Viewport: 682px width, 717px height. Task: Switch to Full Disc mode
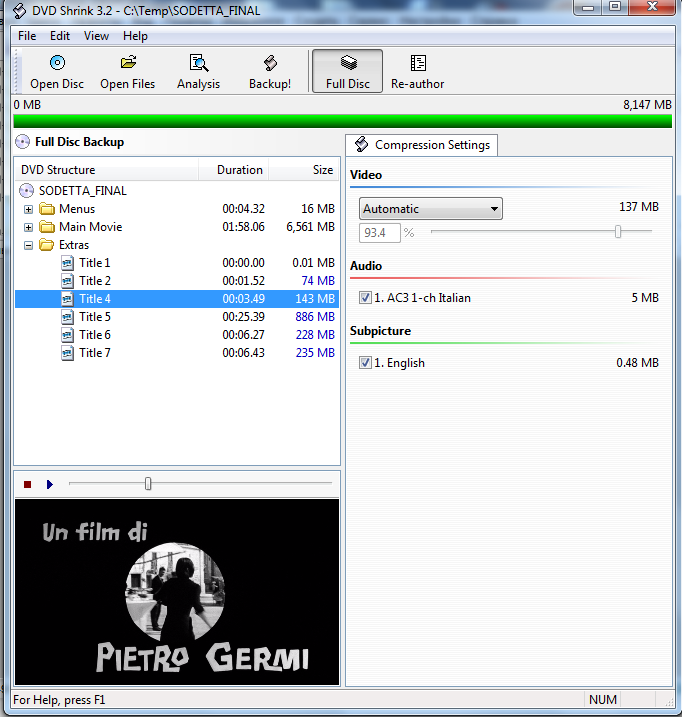point(348,71)
